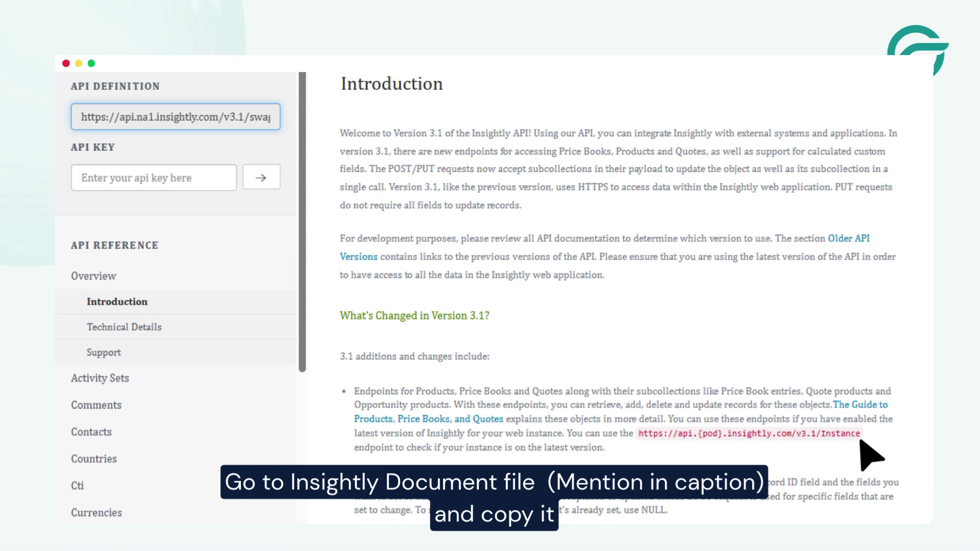The width and height of the screenshot is (980, 551).
Task: Click the 'API KEY' label
Action: coord(93,147)
